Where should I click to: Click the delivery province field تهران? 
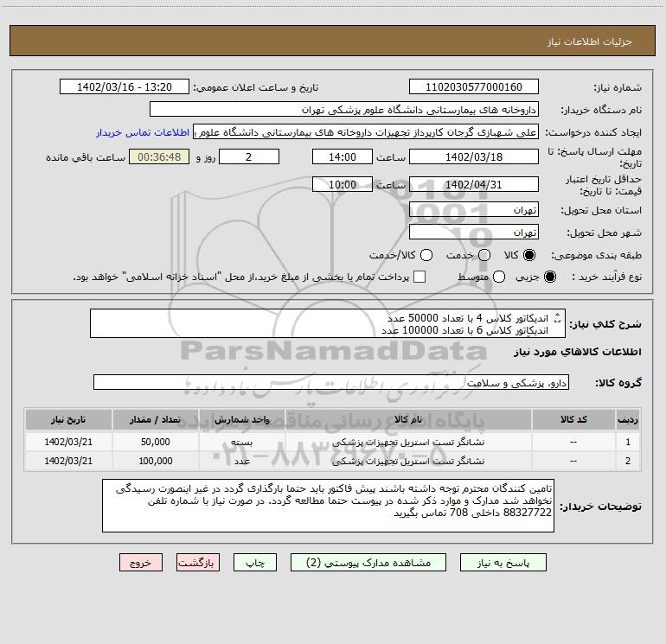point(474,210)
